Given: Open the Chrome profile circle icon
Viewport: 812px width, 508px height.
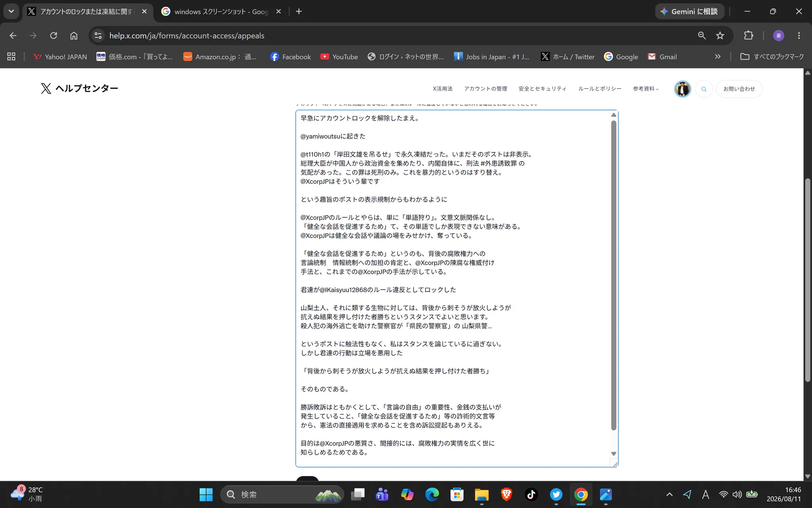Looking at the screenshot, I should click(x=778, y=36).
